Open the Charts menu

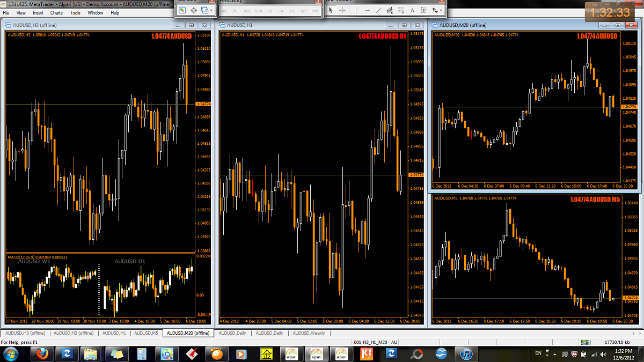(56, 13)
